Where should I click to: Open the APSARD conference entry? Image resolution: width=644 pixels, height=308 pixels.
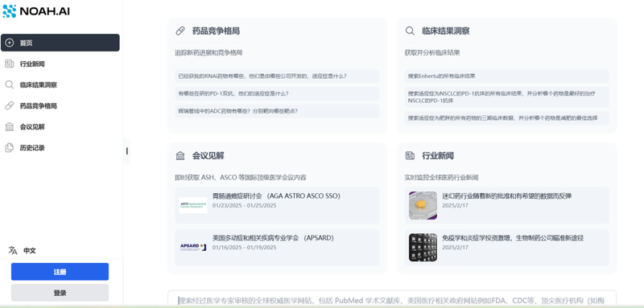[x=277, y=247]
